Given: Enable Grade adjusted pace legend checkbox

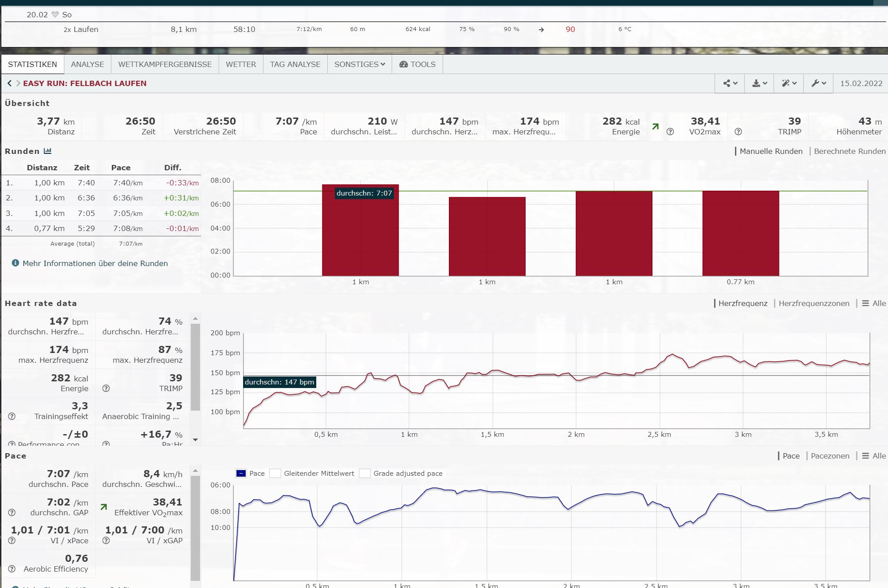Looking at the screenshot, I should 365,474.
